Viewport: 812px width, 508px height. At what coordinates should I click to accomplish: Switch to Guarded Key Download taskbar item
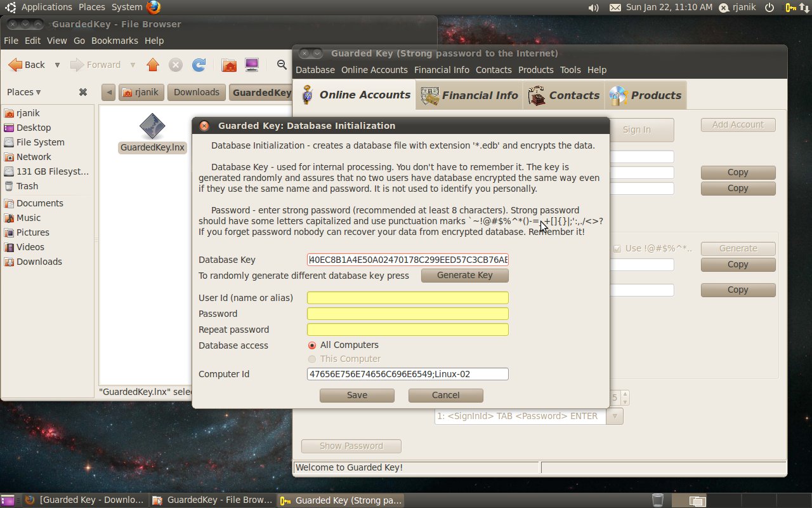coord(85,500)
